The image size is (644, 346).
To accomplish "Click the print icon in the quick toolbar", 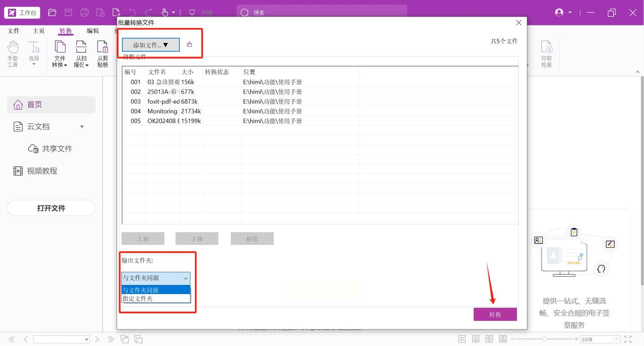I will (84, 13).
